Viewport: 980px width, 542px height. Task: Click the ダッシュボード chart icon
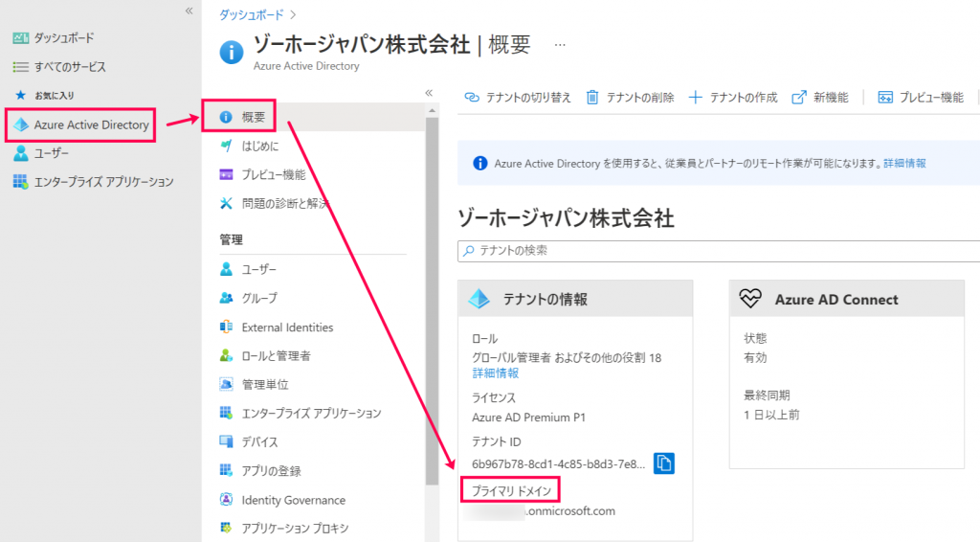[21, 38]
